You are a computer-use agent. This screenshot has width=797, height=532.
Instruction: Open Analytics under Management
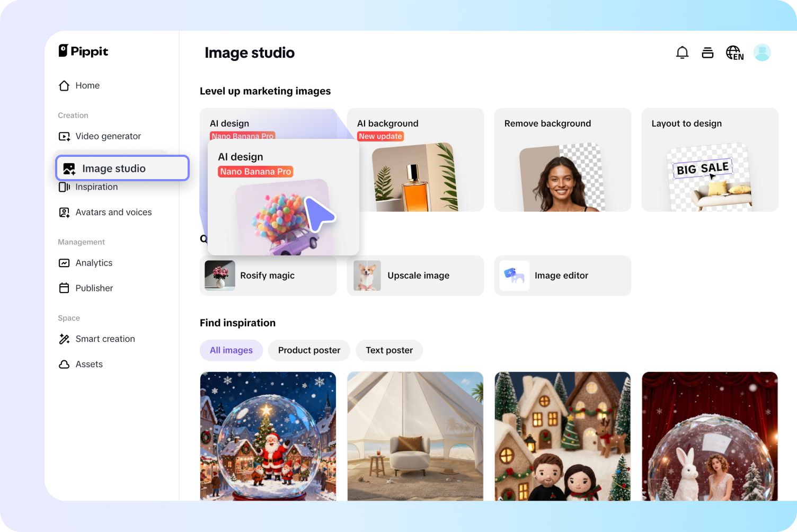tap(94, 263)
